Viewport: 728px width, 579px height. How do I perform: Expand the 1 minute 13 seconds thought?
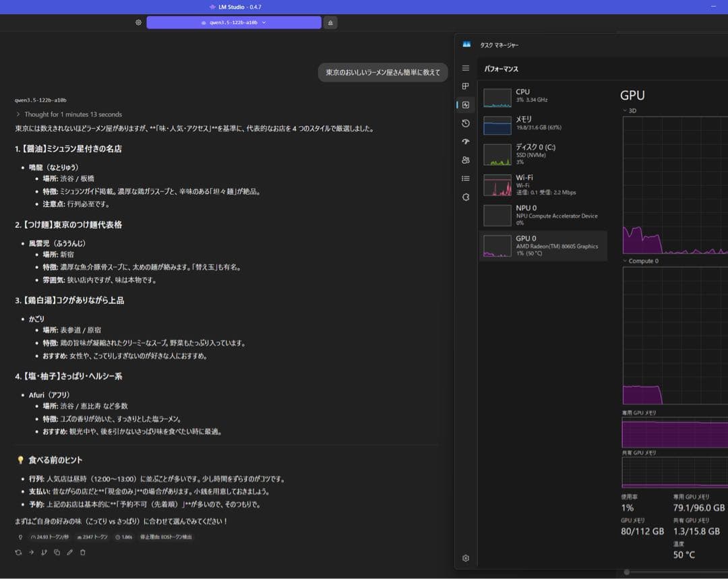pos(67,114)
